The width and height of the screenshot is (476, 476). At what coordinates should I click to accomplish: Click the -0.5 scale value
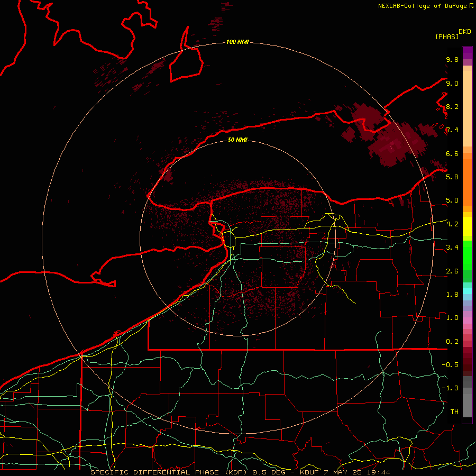click(x=450, y=364)
